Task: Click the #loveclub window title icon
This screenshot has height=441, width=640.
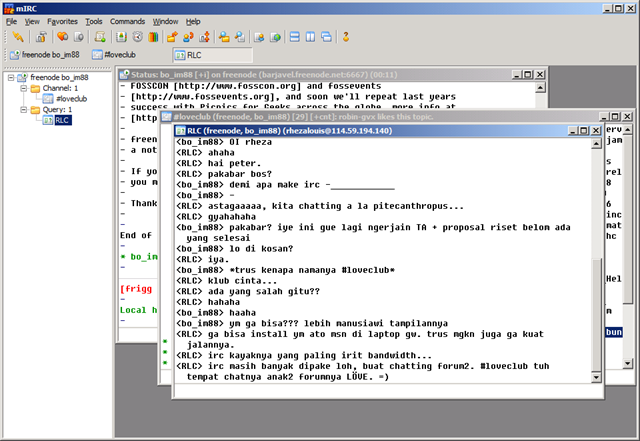Action: tap(167, 117)
